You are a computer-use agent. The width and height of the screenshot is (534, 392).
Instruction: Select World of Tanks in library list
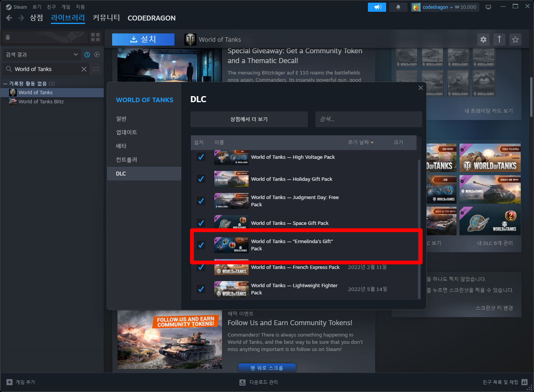click(x=52, y=92)
